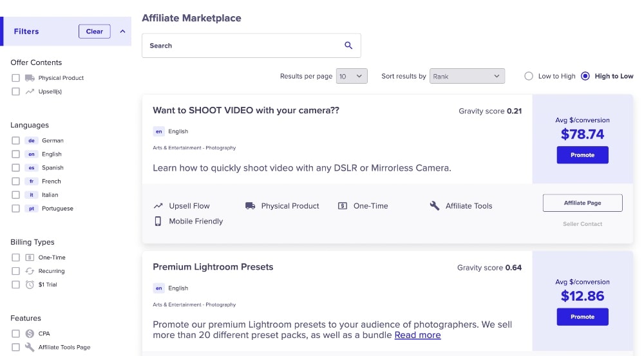The width and height of the screenshot is (644, 356).
Task: Open the Results per page dropdown
Action: tap(352, 76)
